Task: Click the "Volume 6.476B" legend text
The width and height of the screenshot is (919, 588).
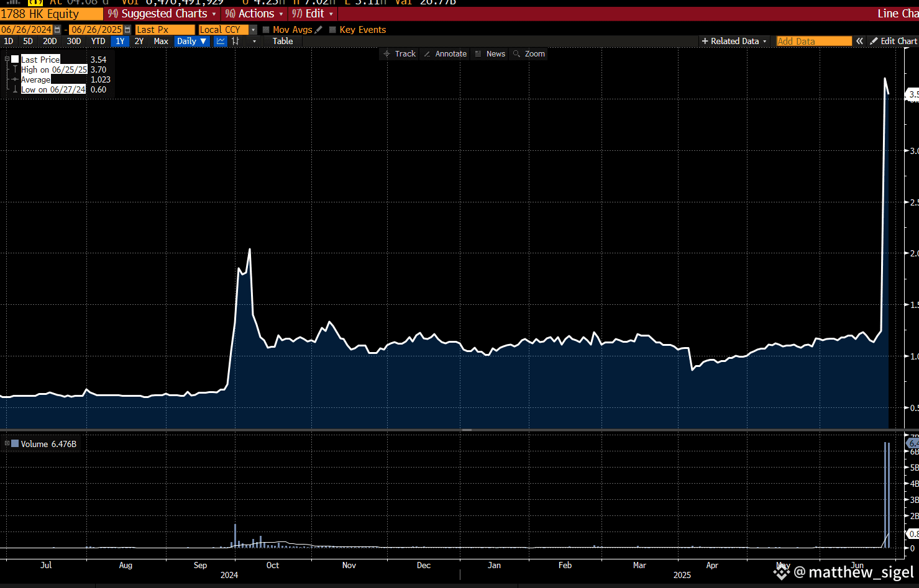Action: [48, 444]
